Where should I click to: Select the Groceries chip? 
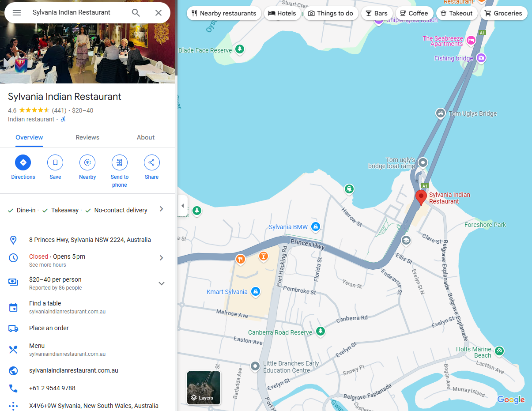pyautogui.click(x=504, y=13)
